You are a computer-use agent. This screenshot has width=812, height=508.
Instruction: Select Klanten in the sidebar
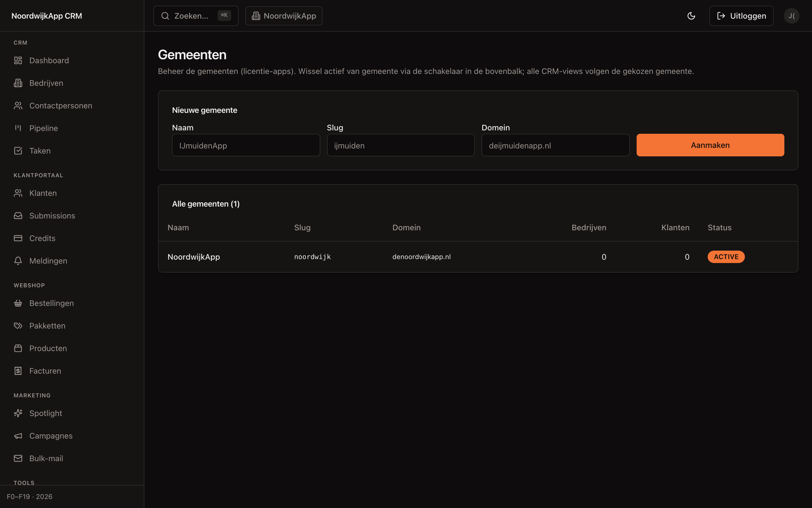tap(72, 193)
